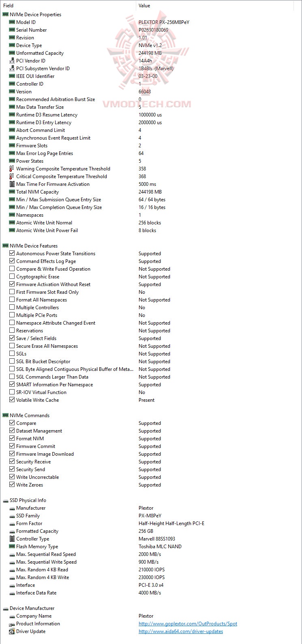
Task: Select the 230000 IOPS write value
Action: tap(152, 577)
